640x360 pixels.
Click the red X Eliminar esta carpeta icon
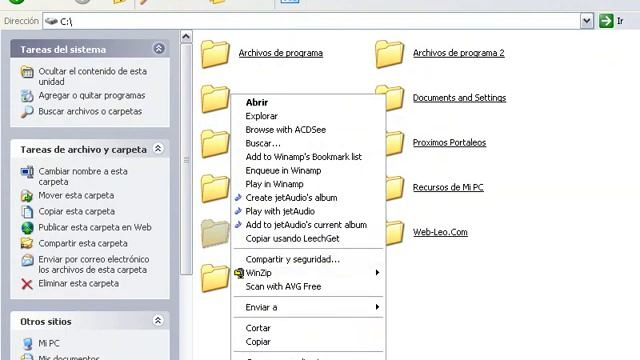coord(27,284)
